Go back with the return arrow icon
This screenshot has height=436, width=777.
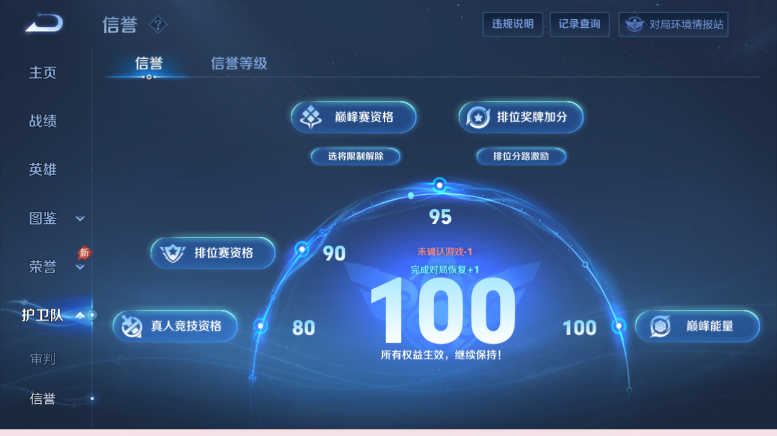click(45, 23)
